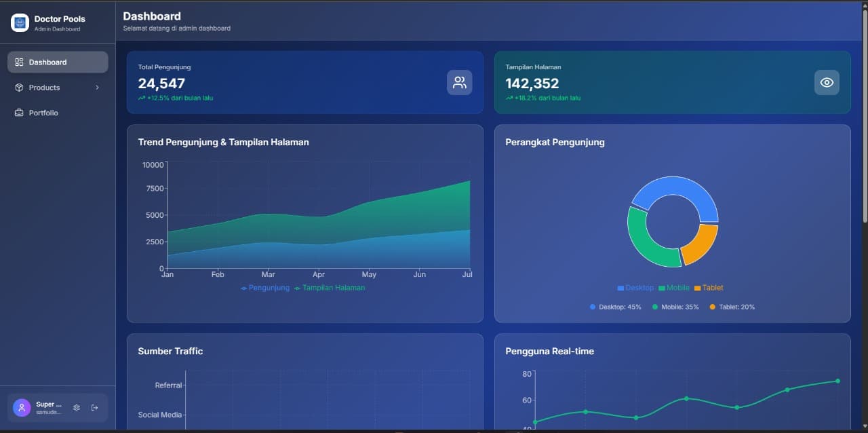Expand the Products menu chevron
Image resolution: width=868 pixels, height=433 pixels.
[x=97, y=88]
